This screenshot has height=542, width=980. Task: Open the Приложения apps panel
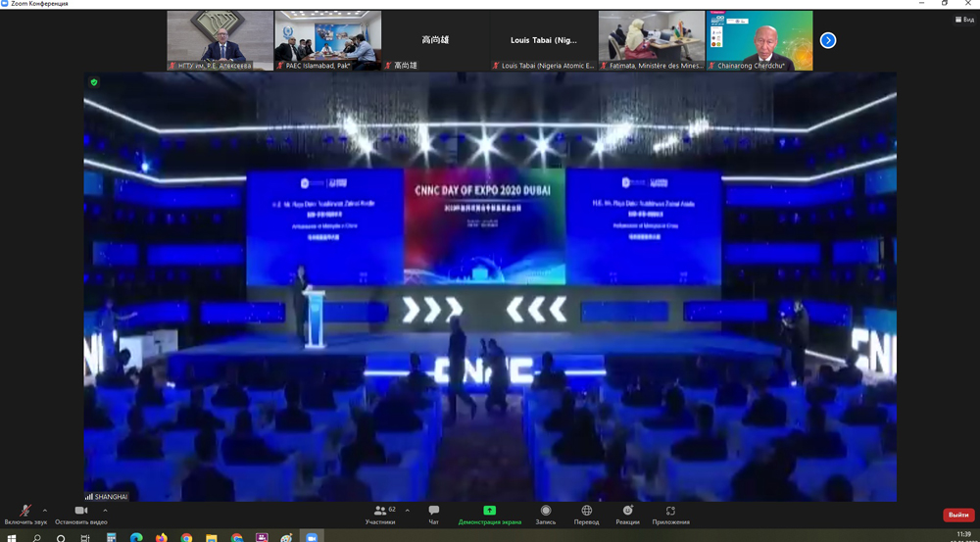pos(670,516)
